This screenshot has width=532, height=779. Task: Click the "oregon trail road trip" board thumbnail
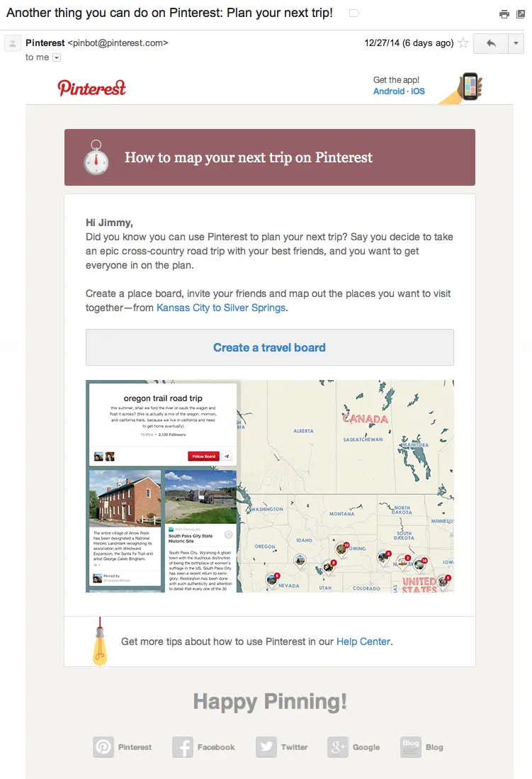tap(162, 418)
